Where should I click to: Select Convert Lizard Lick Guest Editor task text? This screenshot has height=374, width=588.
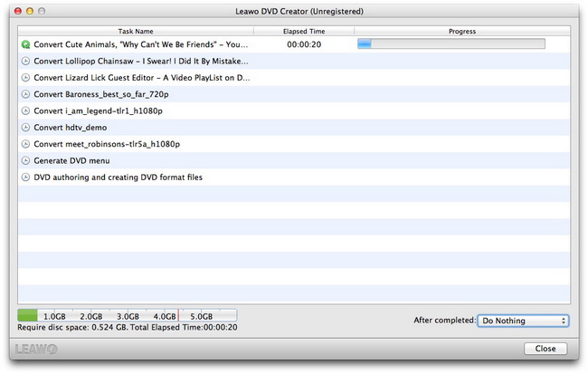142,78
